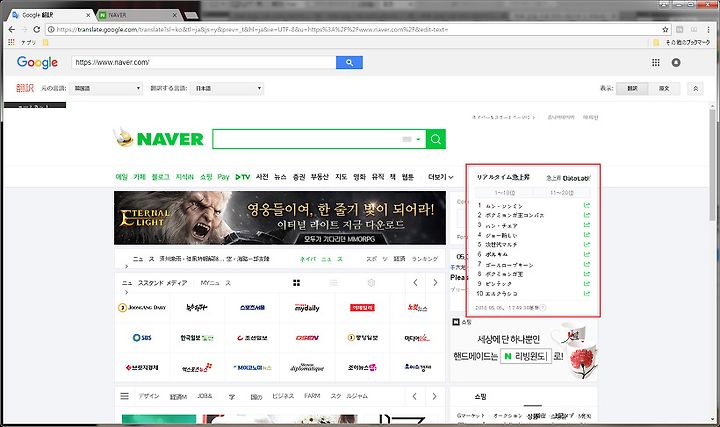This screenshot has height=427, width=720.
Task: Click the mydaily newsstand logo
Action: click(307, 308)
